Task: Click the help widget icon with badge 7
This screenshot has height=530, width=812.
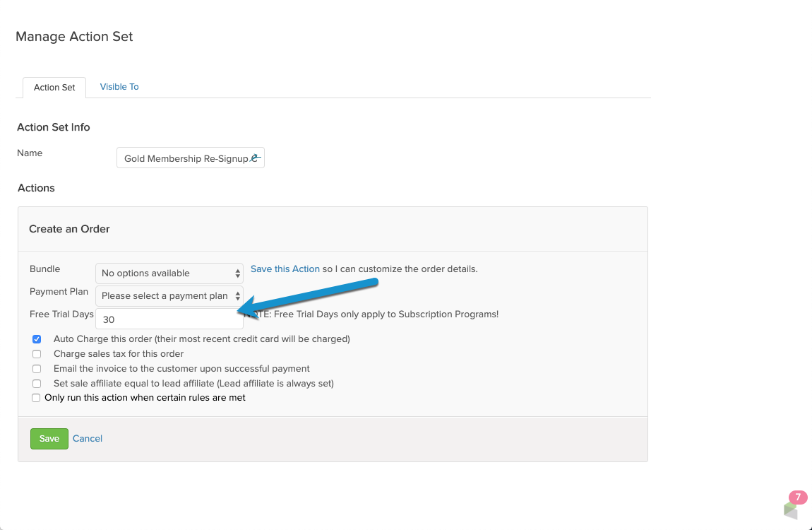Action: 791,510
